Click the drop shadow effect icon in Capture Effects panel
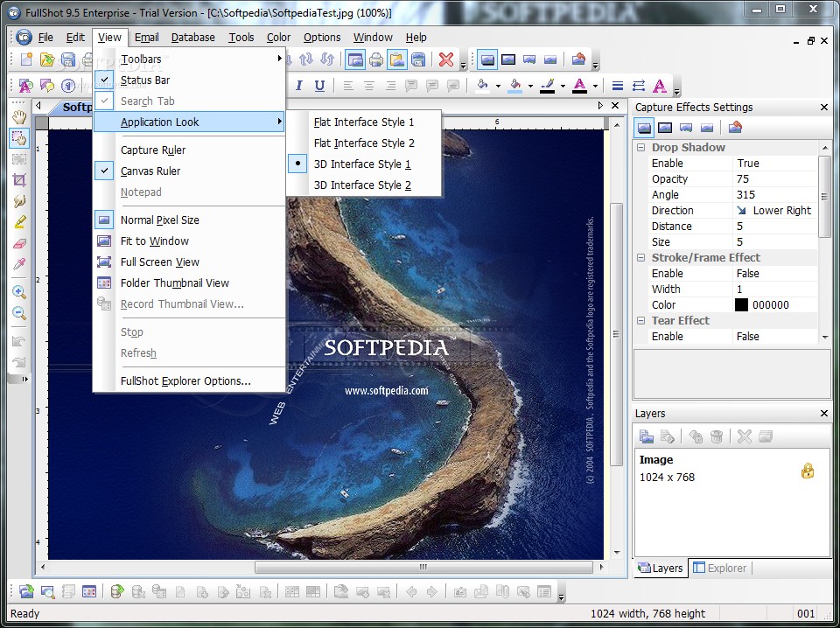The image size is (840, 628). [644, 128]
